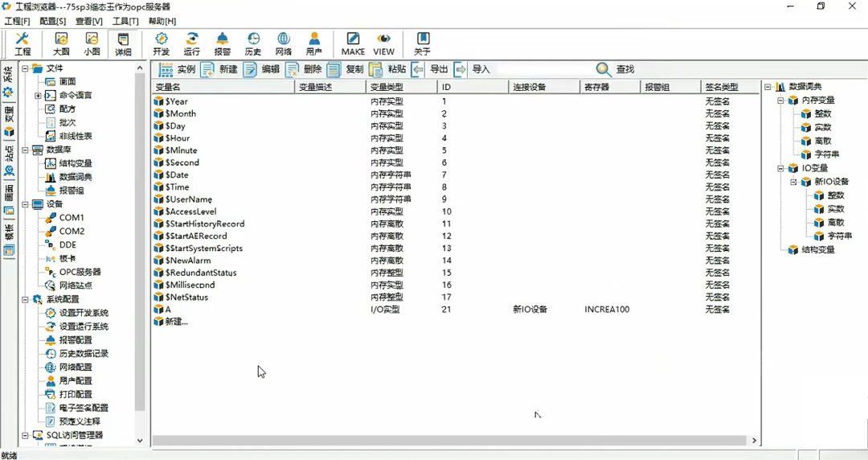
Task: Click the 导入 import toolbar button
Action: tap(472, 69)
